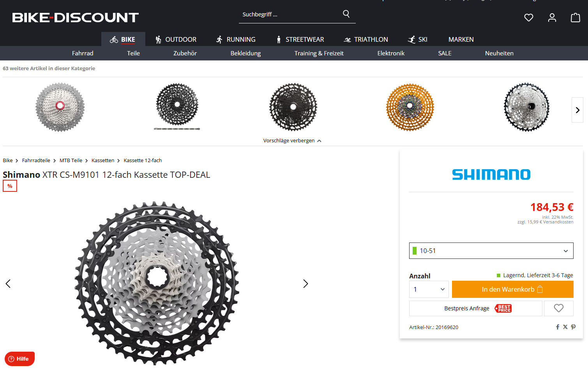Show previous product image
Image resolution: width=588 pixels, height=370 pixels.
[8, 284]
